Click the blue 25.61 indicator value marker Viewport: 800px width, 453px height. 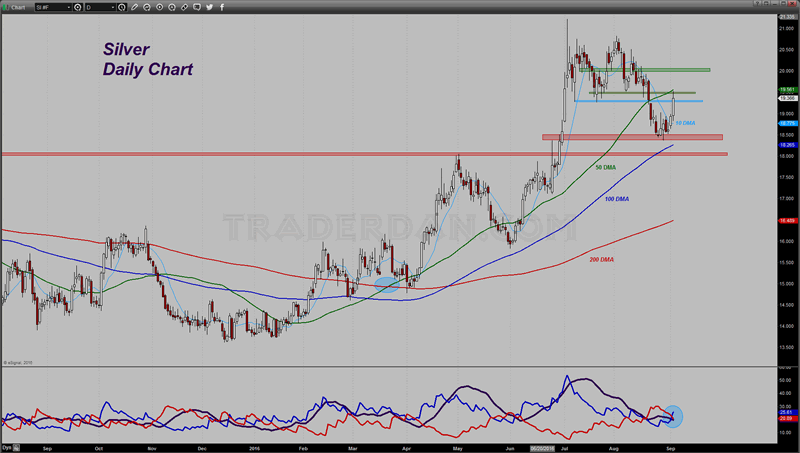(x=786, y=412)
